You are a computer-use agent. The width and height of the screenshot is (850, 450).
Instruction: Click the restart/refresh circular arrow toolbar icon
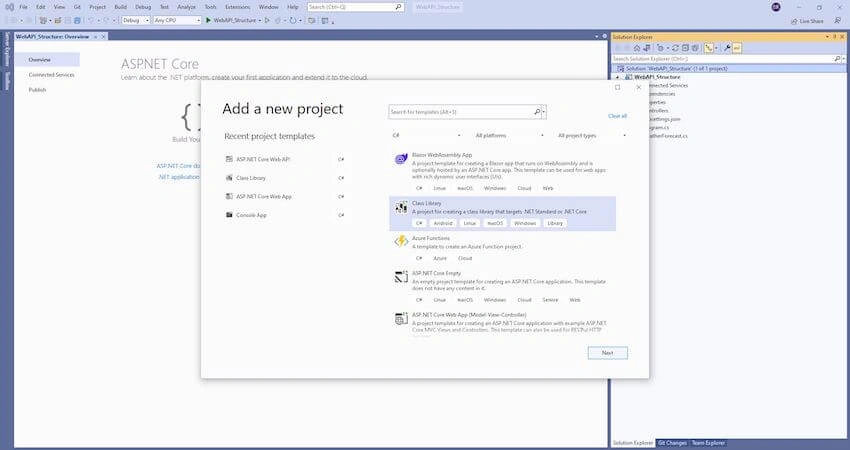point(293,20)
